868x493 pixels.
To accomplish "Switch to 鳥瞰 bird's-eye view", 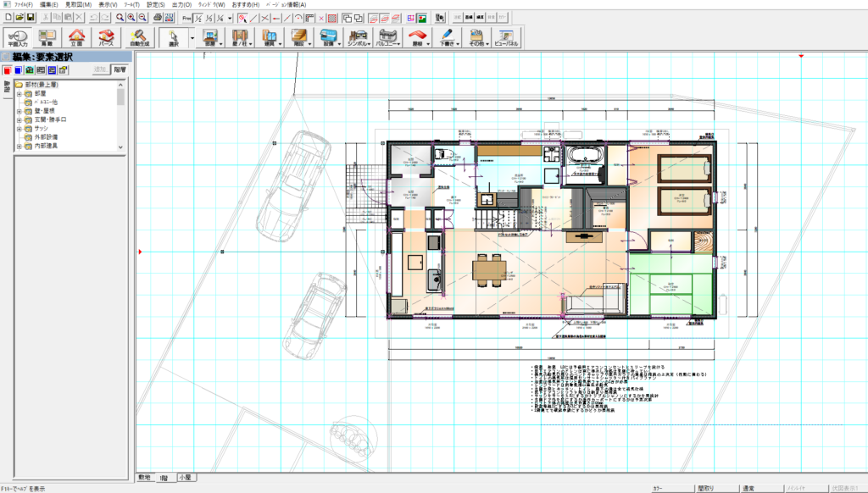I will (47, 37).
